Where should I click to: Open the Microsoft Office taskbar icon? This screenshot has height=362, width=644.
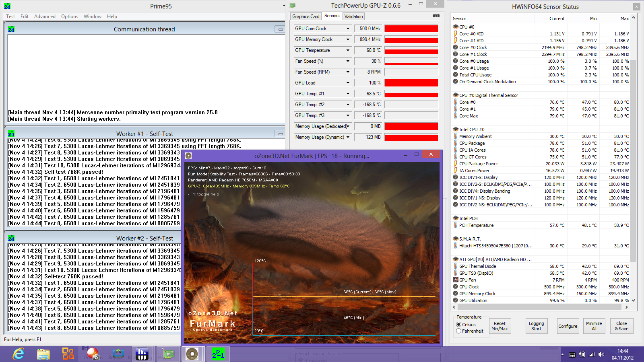tap(68, 354)
